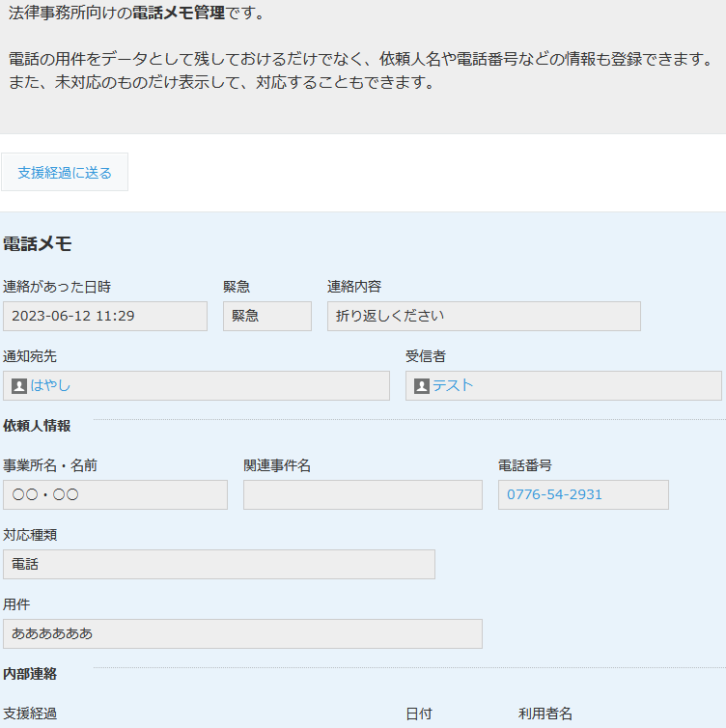Select the 用件 field with ああああああ
Image resolution: width=726 pixels, height=728 pixels.
coord(241,633)
